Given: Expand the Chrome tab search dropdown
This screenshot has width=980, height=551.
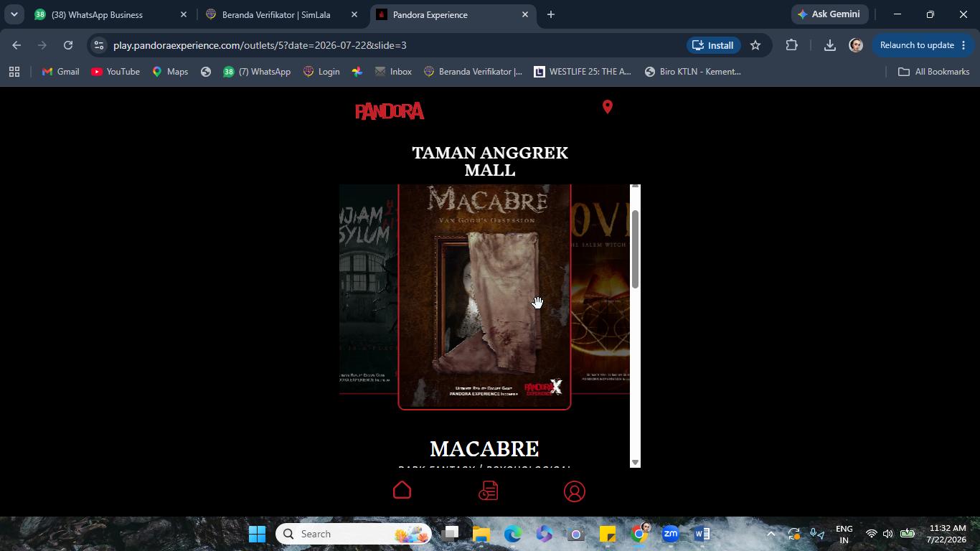Looking at the screenshot, I should (14, 14).
